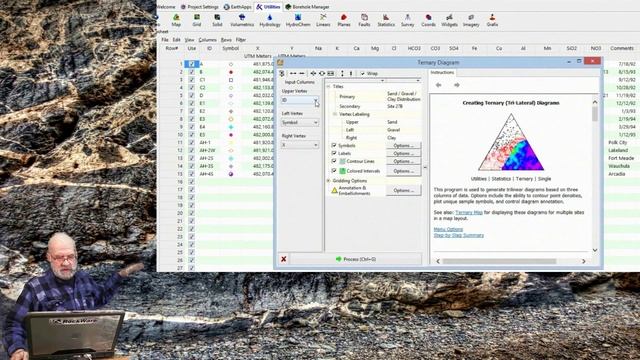Click the Process (Ctrl+G) button
The image size is (640, 360).
pos(356,259)
